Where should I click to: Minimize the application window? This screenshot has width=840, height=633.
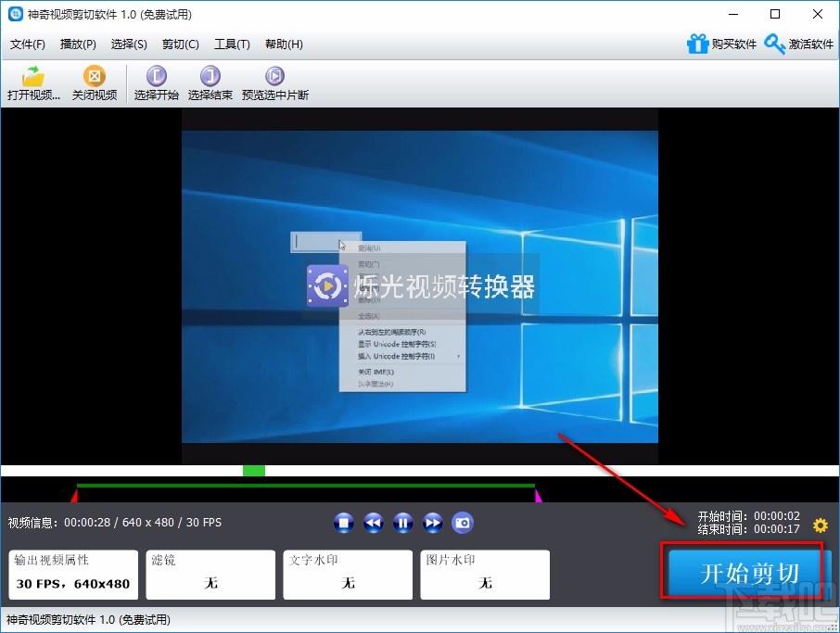(733, 14)
